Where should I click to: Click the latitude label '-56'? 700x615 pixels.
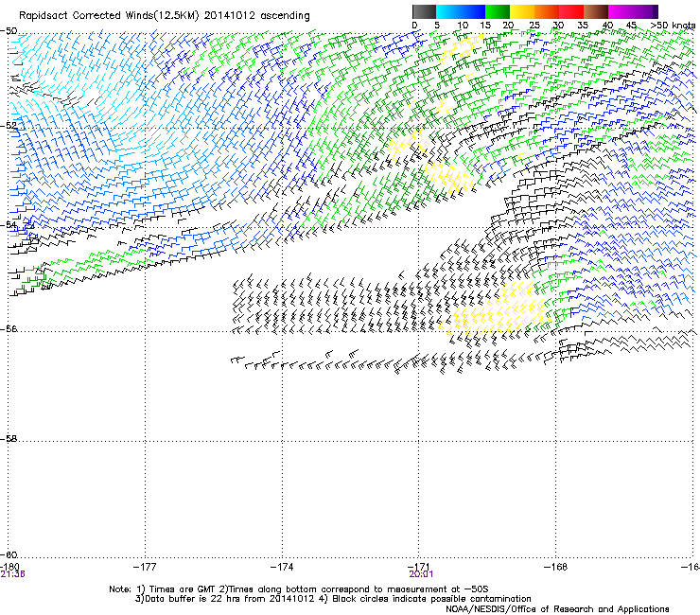pos(9,328)
